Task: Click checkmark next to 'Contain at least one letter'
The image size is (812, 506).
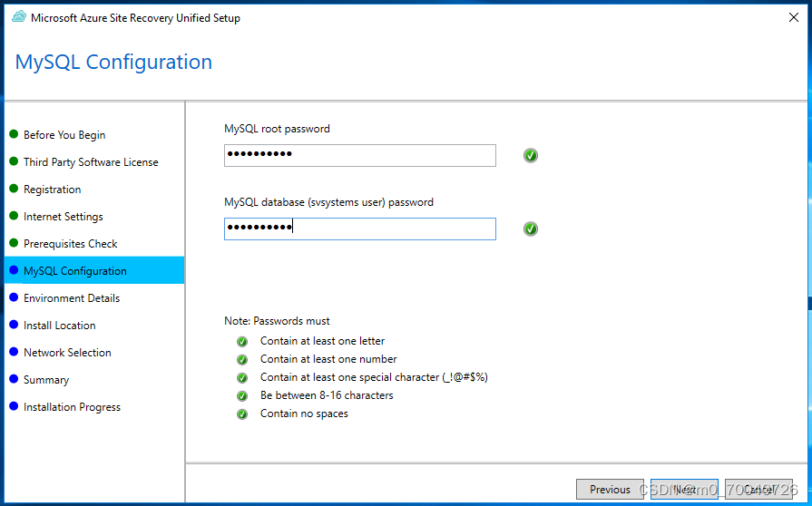Action: (242, 342)
